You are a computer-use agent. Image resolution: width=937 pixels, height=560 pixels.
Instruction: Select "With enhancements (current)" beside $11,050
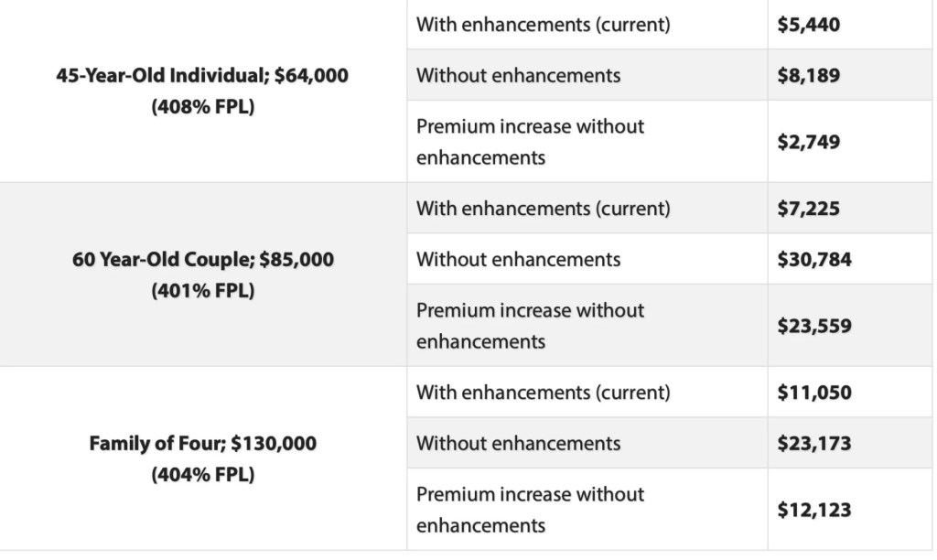coord(544,393)
